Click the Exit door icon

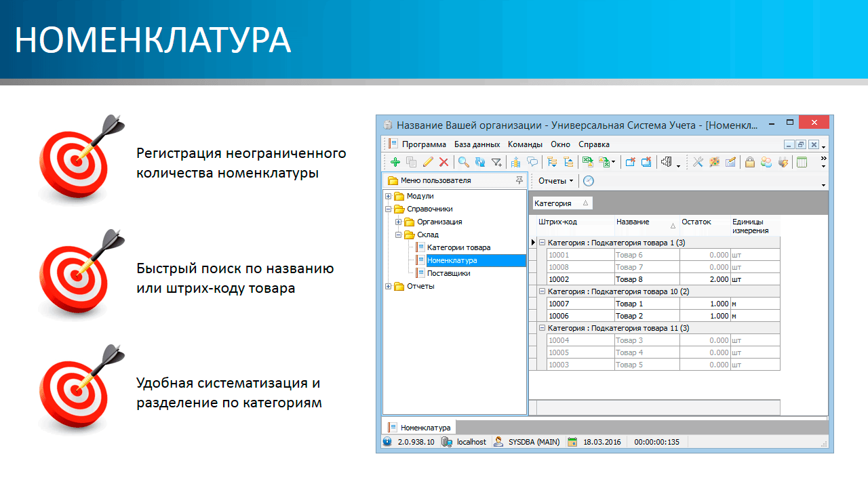667,162
